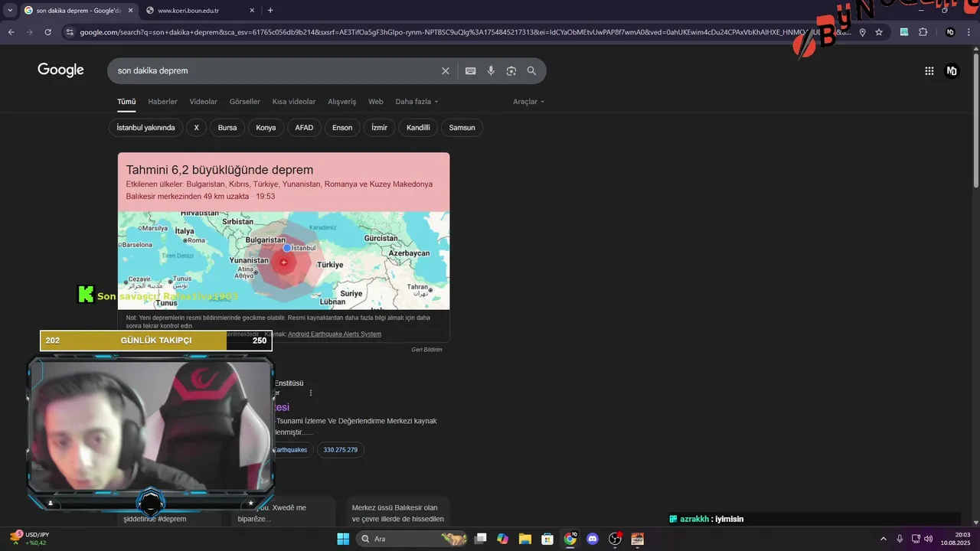Open the on-screen keyboard input tool
The height and width of the screenshot is (551, 980).
tap(471, 70)
